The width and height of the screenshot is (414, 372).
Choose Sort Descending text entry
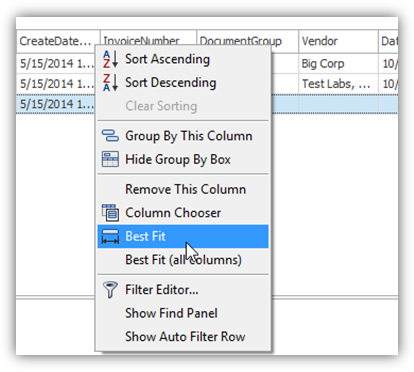(171, 83)
